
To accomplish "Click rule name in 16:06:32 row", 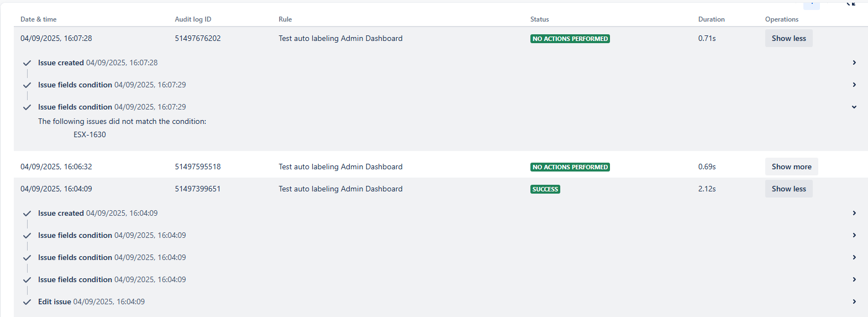I will pos(340,167).
